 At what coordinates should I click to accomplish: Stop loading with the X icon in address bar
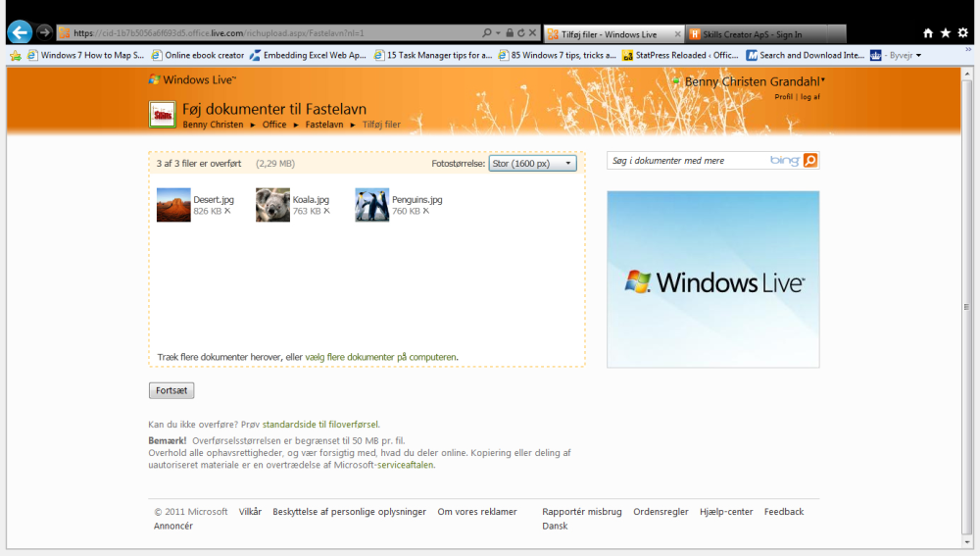pyautogui.click(x=532, y=32)
